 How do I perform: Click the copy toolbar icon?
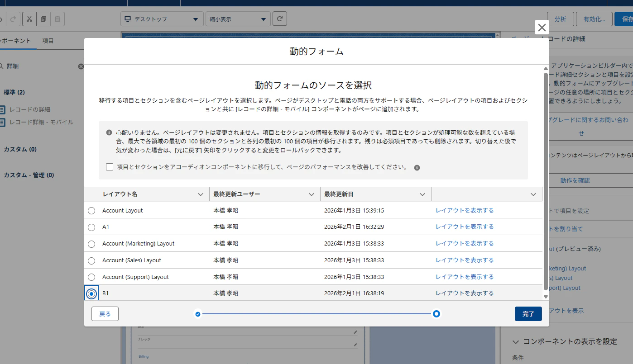coord(43,19)
